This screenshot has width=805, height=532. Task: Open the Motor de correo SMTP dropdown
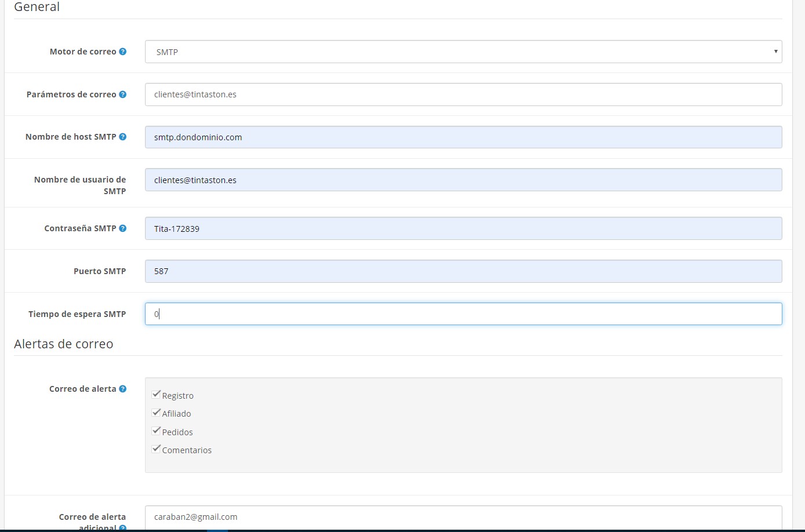tap(463, 52)
